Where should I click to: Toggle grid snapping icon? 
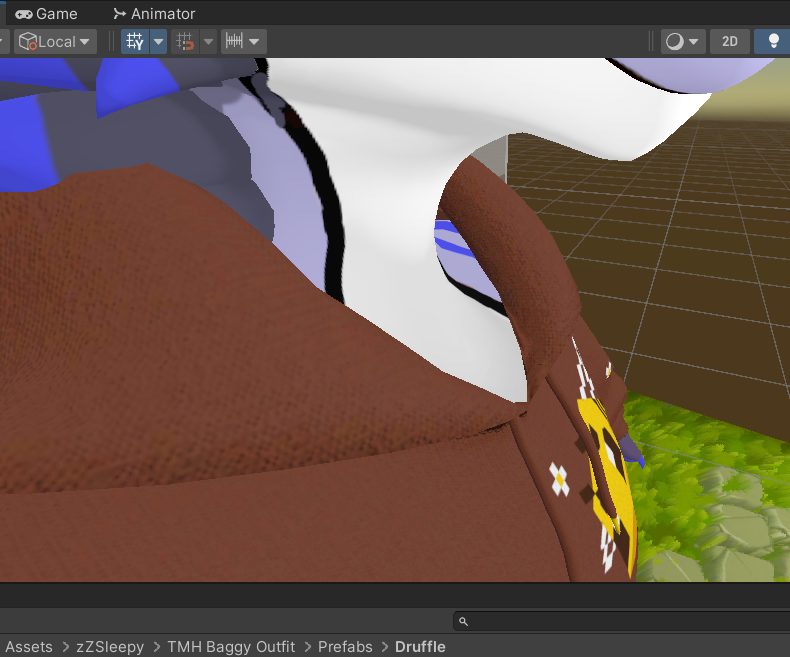(185, 41)
